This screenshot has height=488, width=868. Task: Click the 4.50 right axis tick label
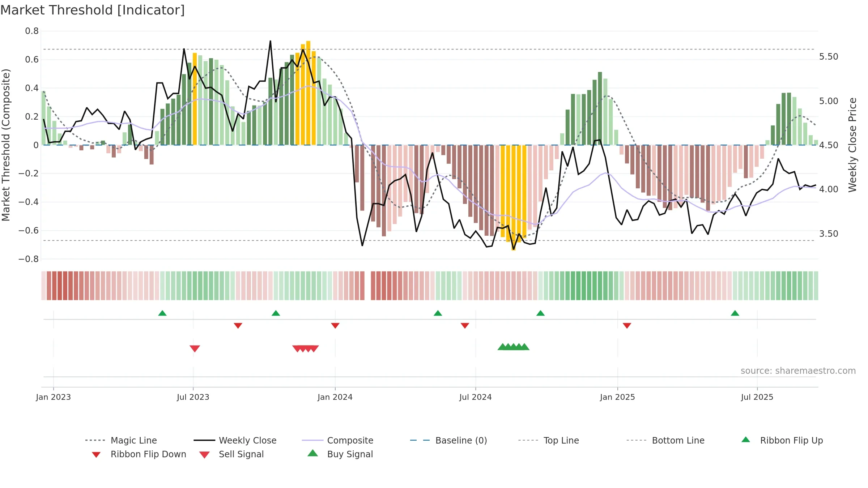(x=829, y=145)
